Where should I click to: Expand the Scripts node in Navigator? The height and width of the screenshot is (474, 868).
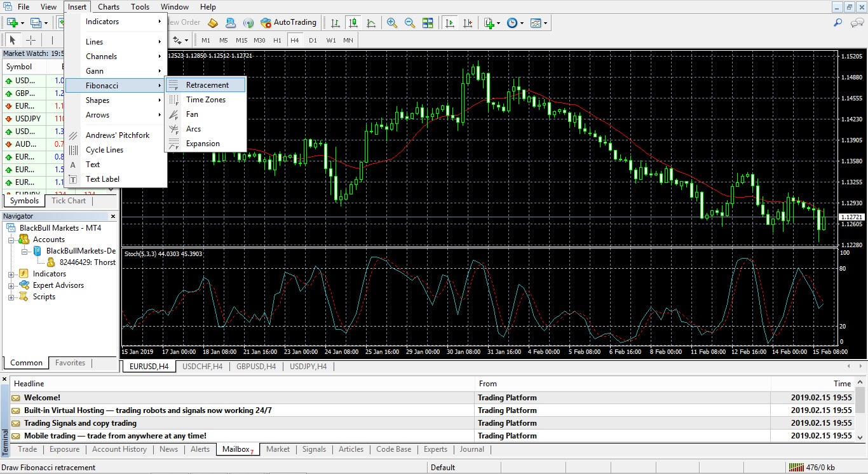[11, 297]
